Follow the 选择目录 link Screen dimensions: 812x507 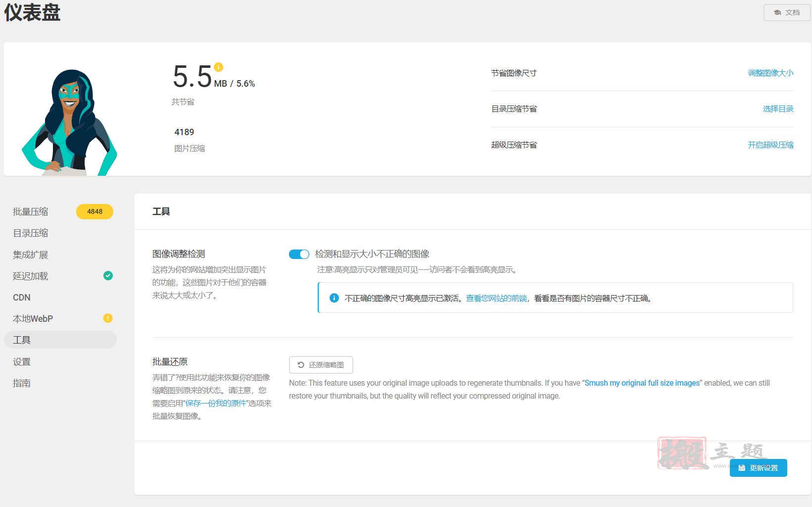(x=778, y=108)
